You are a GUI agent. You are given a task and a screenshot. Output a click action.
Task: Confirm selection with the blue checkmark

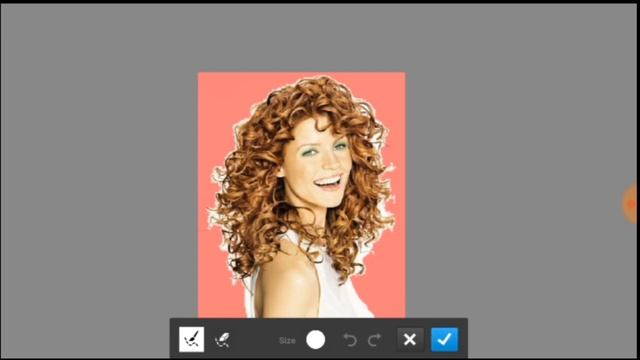pyautogui.click(x=444, y=339)
